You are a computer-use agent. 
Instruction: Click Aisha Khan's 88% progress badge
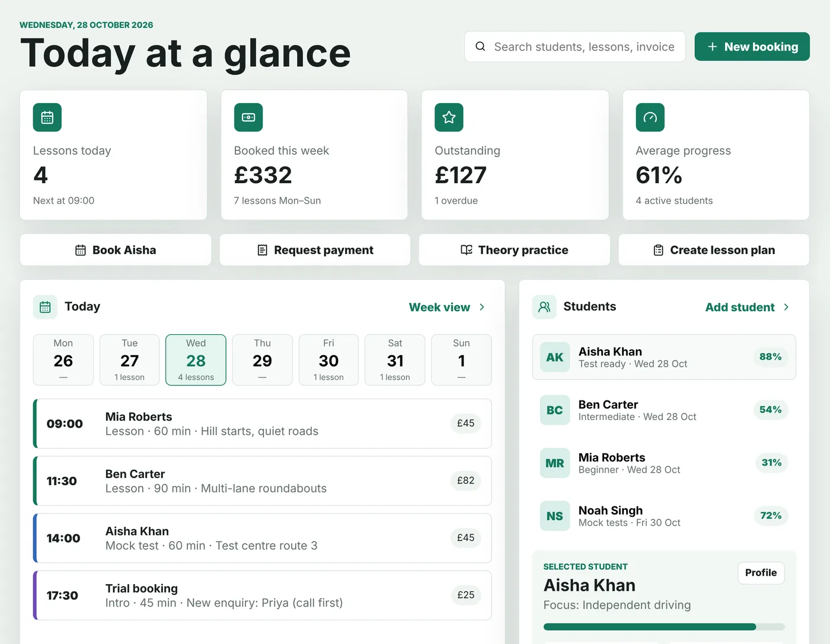coord(771,357)
